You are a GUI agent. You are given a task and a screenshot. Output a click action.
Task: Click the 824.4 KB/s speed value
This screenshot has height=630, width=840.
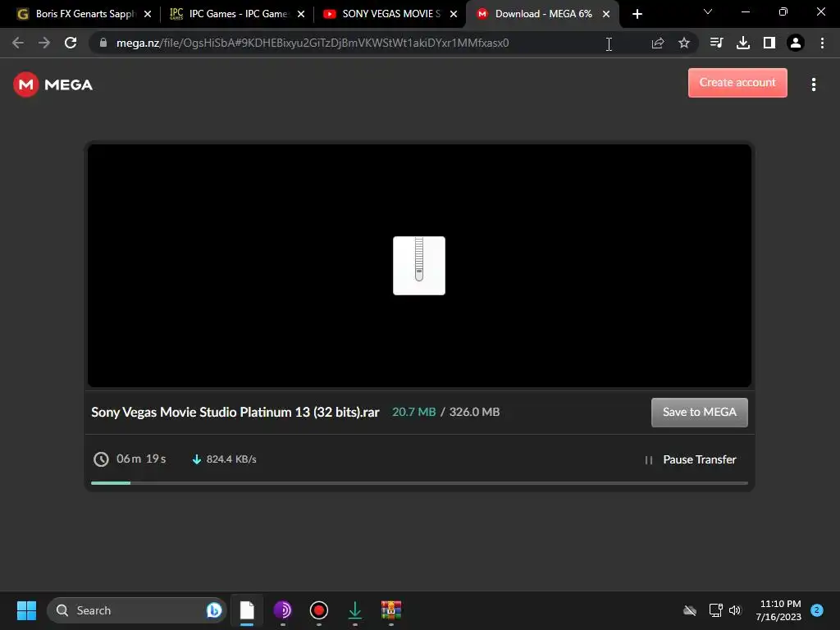231,459
